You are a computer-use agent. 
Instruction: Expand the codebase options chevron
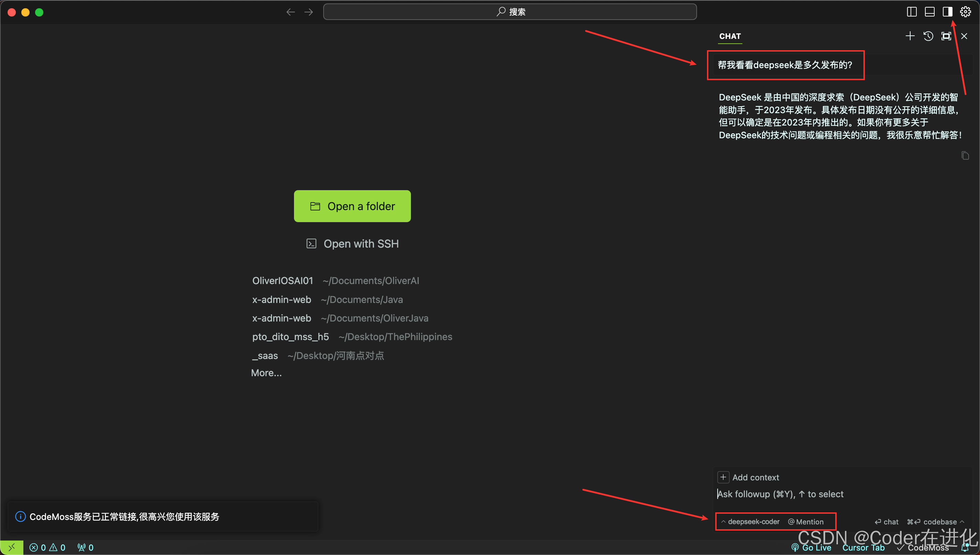[x=962, y=521]
